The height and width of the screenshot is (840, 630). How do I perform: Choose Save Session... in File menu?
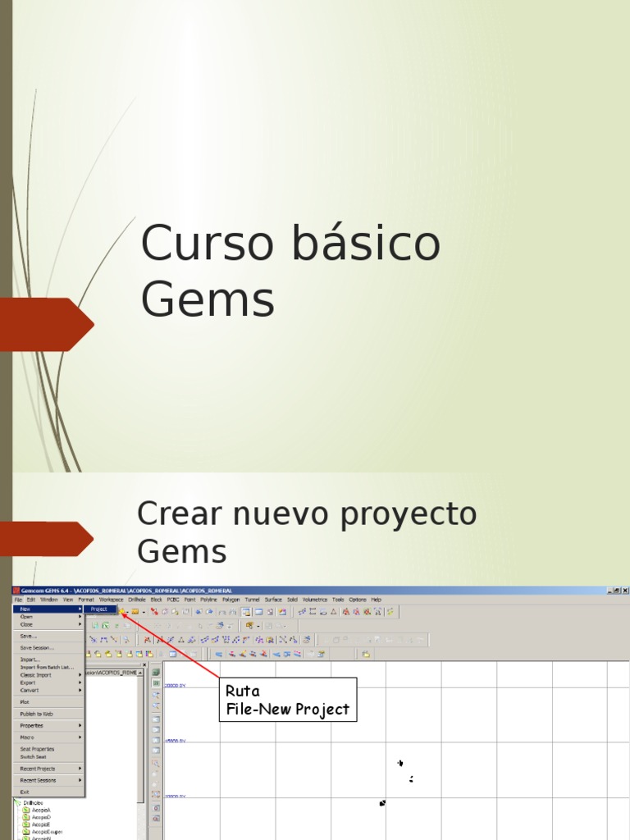48,648
